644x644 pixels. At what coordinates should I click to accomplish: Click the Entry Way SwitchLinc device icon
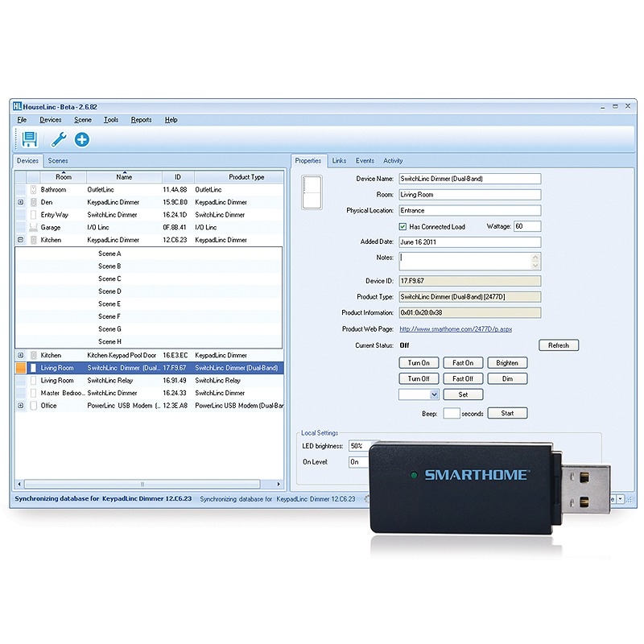click(34, 215)
